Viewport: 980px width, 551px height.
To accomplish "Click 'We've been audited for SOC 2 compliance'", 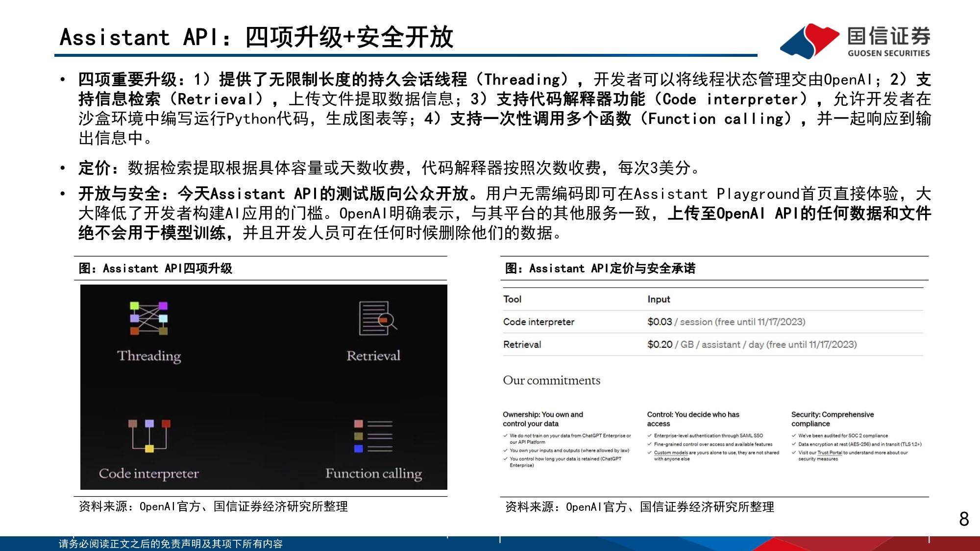I will [x=843, y=435].
